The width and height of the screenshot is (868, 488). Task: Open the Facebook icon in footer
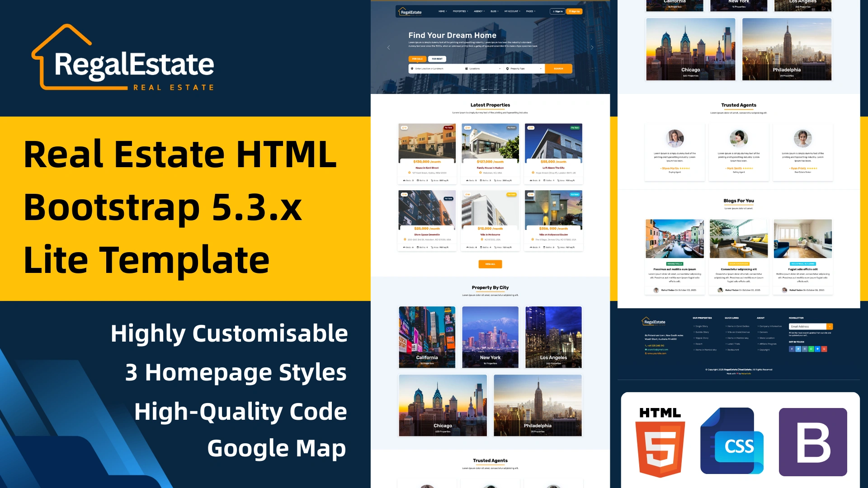[792, 349]
